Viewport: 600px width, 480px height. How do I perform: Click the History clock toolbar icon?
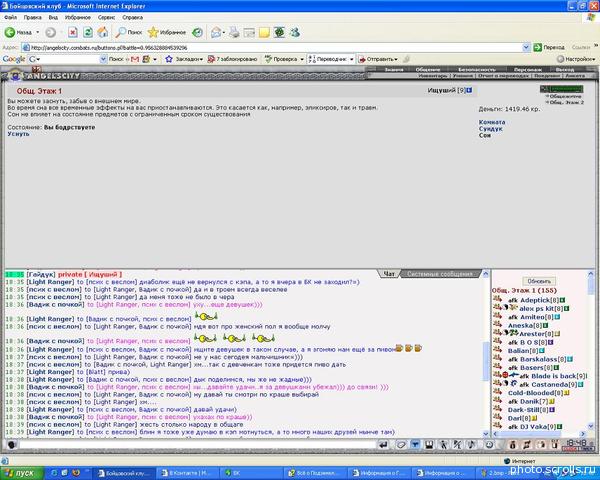pos(197,33)
